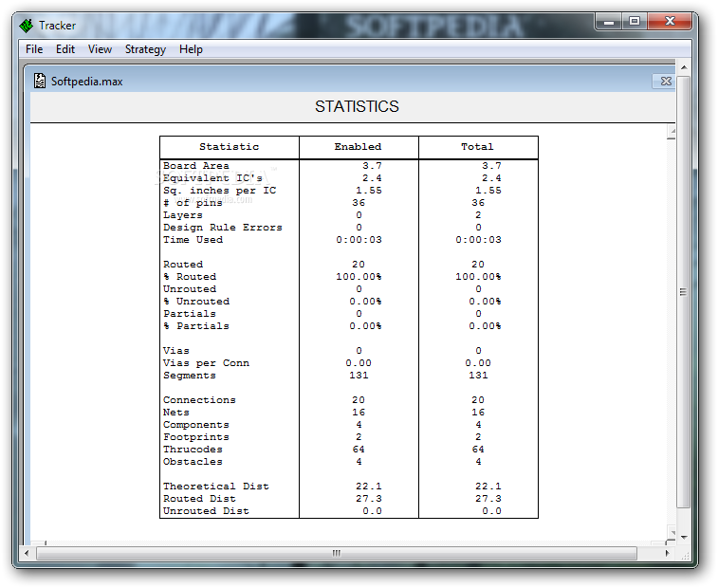Select the Segments row label
This screenshot has width=718, height=588.
189,376
